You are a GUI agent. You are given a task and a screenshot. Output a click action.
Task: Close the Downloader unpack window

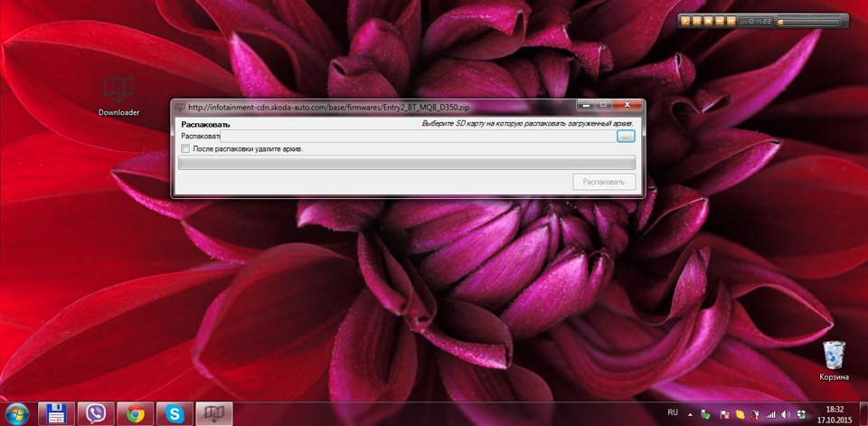pos(627,105)
